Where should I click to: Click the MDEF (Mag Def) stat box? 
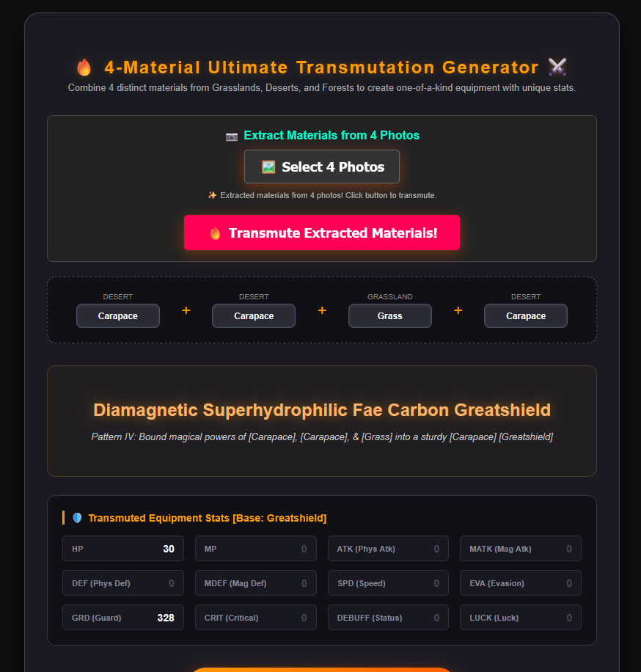(x=256, y=583)
